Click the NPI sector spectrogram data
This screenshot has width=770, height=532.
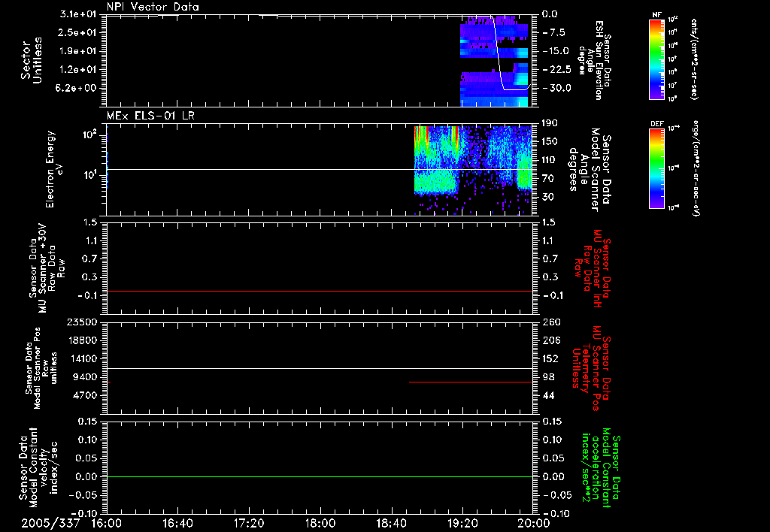click(494, 61)
